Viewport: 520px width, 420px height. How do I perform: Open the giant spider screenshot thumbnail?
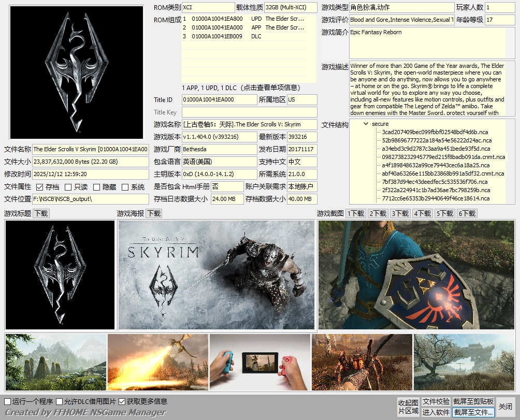[x=362, y=362]
